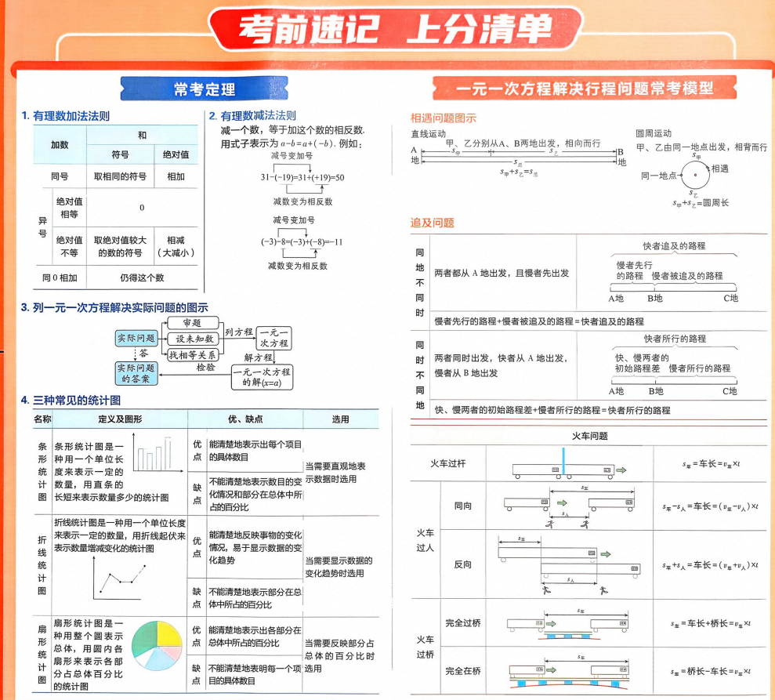Click the 相遇问题图示 heading
This screenshot has height=700, width=775.
[444, 118]
